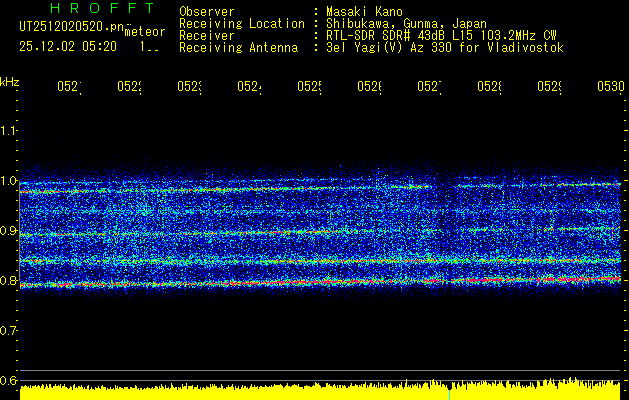Screen dimensions: 629x400
Task: Click the Observer label
Action: pos(207,11)
